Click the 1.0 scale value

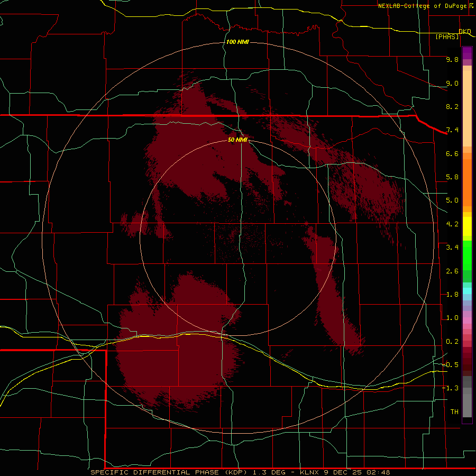pos(452,318)
